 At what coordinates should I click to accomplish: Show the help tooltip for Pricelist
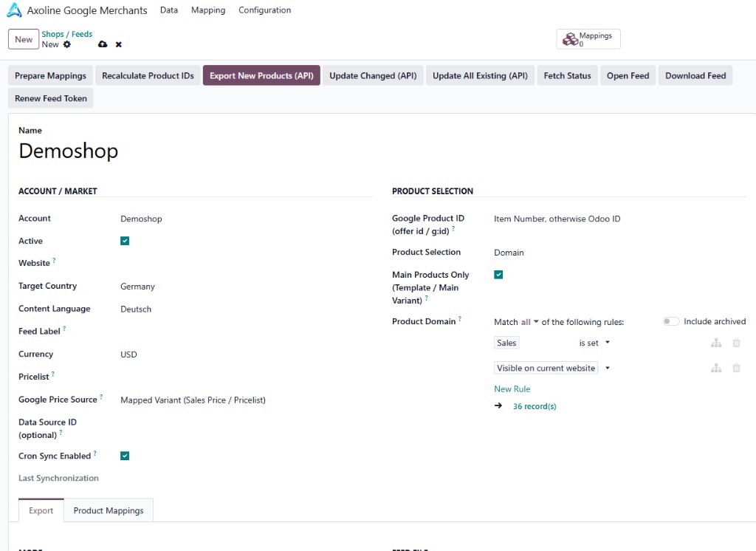[x=53, y=374]
